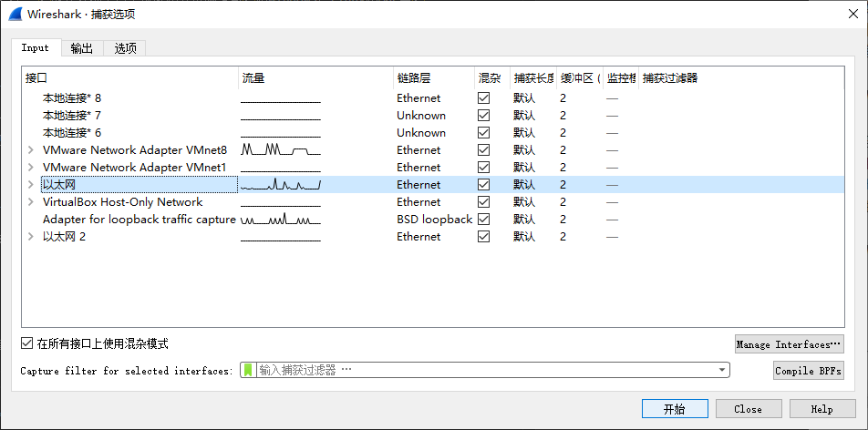Open the capture filter dropdown arrow

click(x=722, y=370)
